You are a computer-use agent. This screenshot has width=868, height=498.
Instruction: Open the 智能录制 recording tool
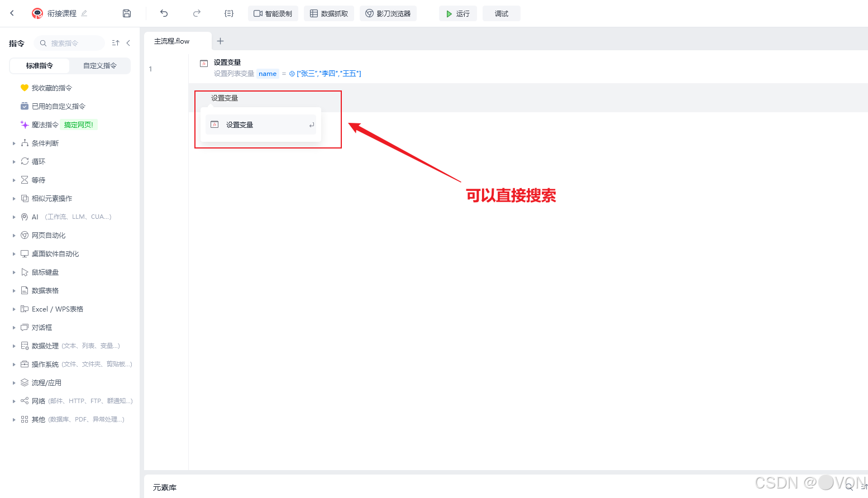click(x=273, y=13)
